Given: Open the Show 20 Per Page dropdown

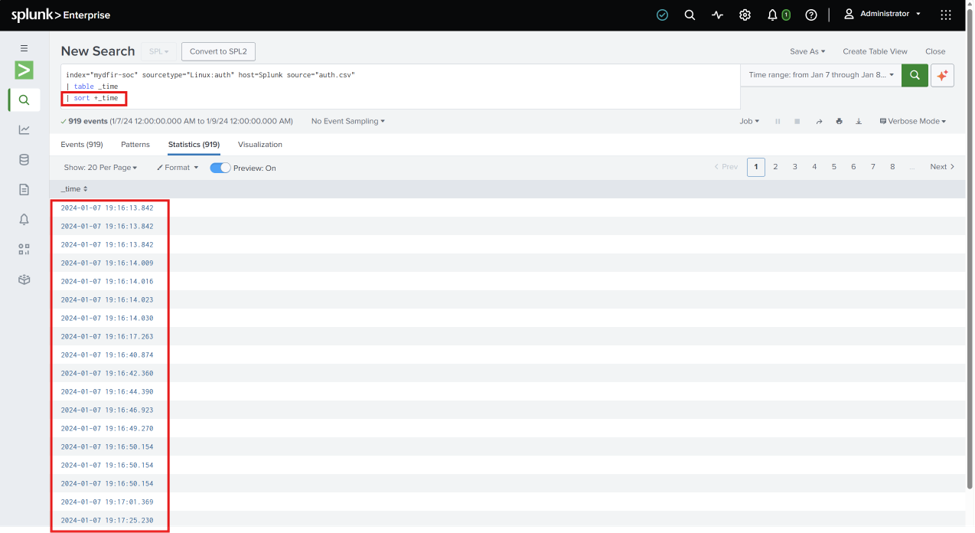Looking at the screenshot, I should tap(100, 168).
